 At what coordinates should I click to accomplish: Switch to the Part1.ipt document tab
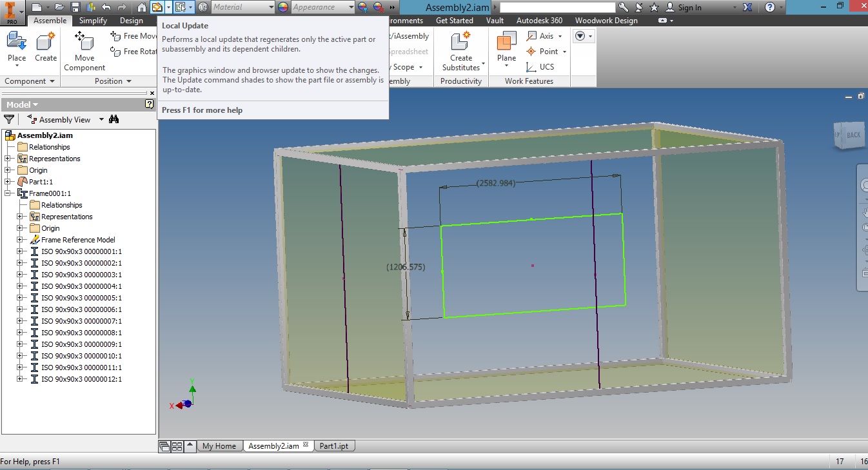[334, 446]
